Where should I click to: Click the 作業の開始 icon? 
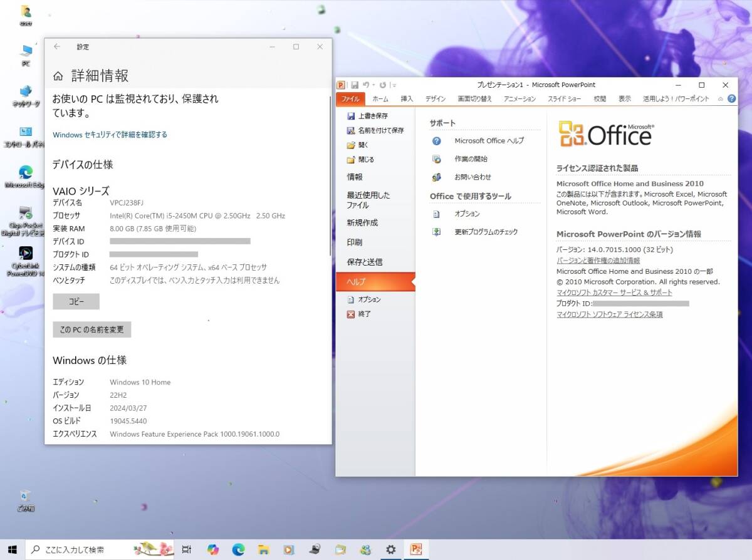tap(437, 159)
